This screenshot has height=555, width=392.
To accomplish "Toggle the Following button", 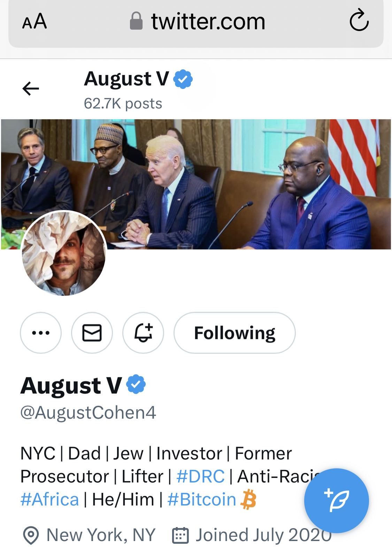I will (x=235, y=333).
